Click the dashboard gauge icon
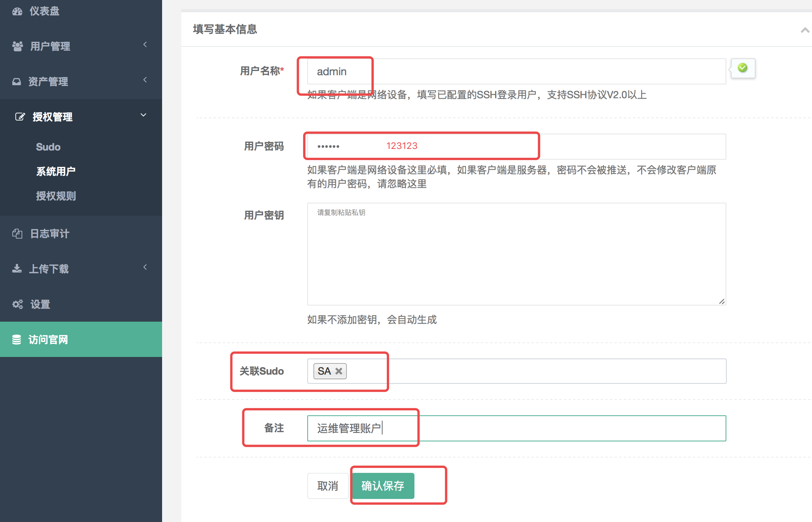Image resolution: width=812 pixels, height=522 pixels. click(17, 12)
